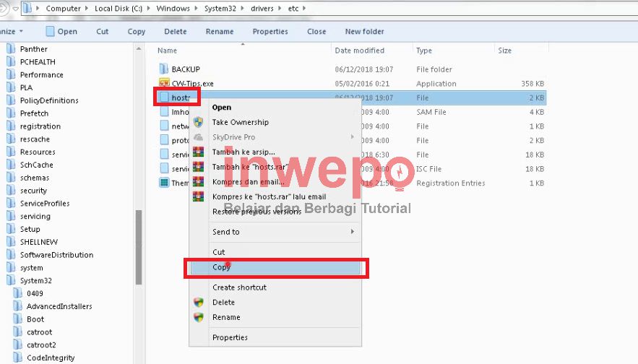638x364 pixels.
Task: Select AdvancedInstallers in the folder tree
Action: 59,306
